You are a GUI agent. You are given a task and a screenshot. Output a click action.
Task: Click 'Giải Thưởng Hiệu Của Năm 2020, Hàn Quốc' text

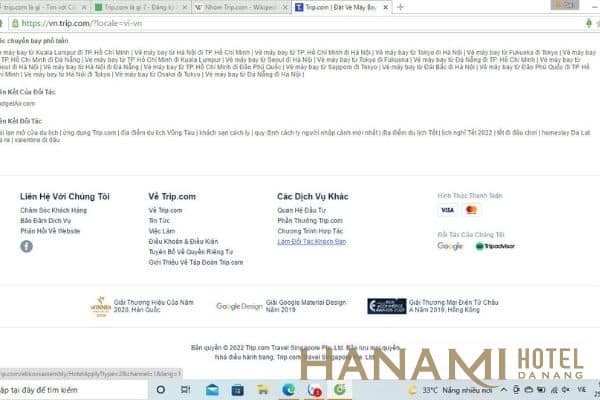pyautogui.click(x=153, y=306)
